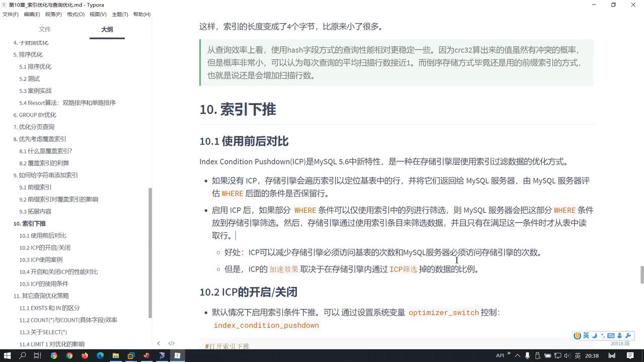Jump to outline item 8. 优先考虑覆盖索引

pos(40,139)
